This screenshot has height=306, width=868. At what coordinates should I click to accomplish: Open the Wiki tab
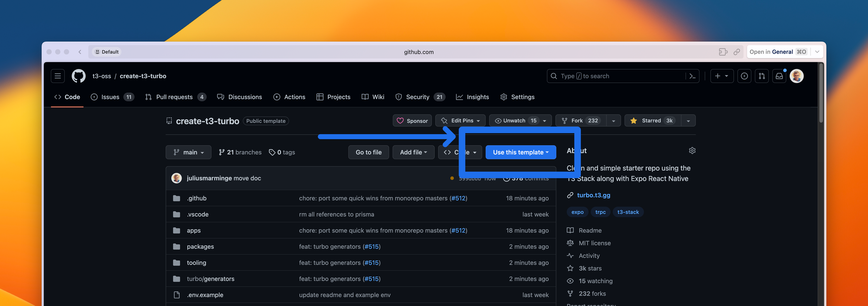pyautogui.click(x=373, y=97)
